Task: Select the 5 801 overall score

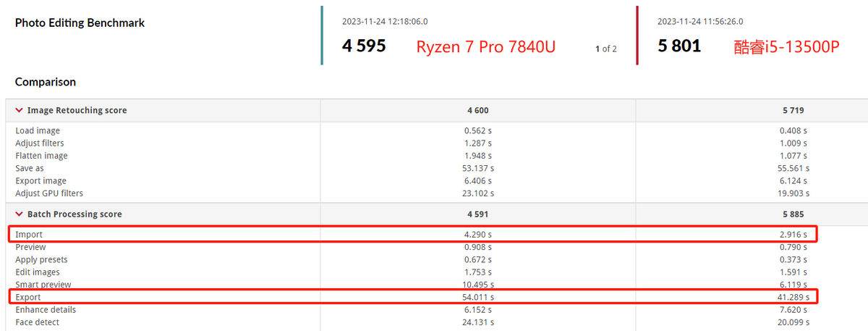Action: (679, 46)
